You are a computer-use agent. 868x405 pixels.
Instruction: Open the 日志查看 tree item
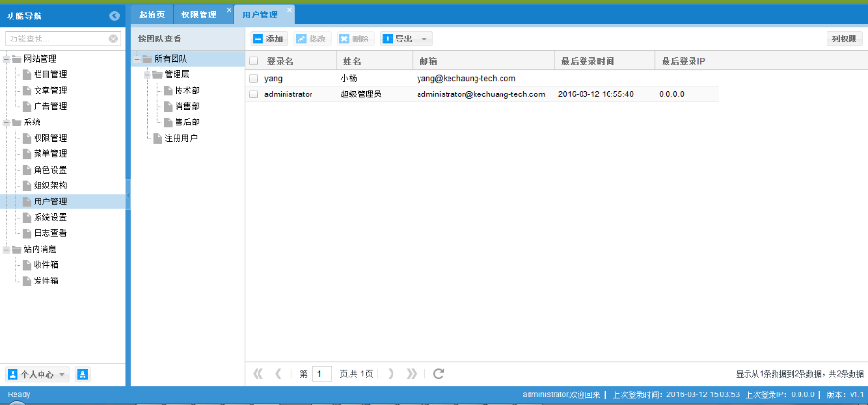point(50,233)
